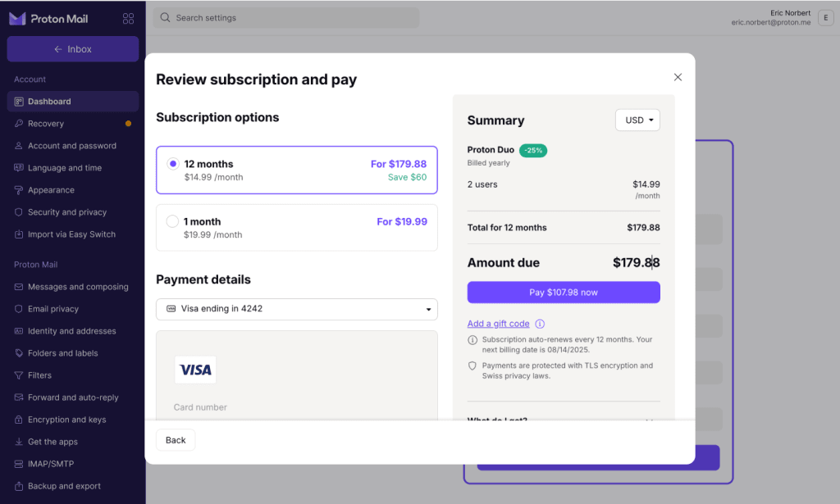Click the Eric Norbert account name
The width and height of the screenshot is (840, 504).
pyautogui.click(x=790, y=13)
